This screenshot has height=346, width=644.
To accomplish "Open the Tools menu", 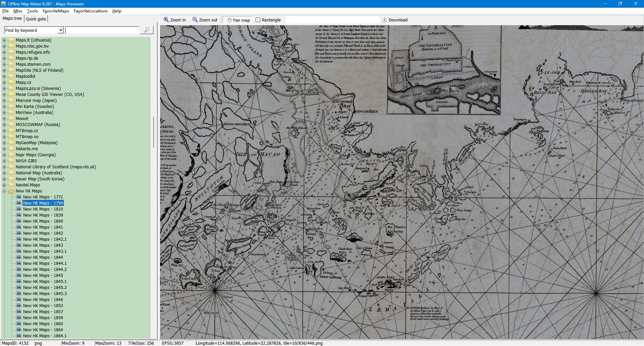I will coord(32,11).
